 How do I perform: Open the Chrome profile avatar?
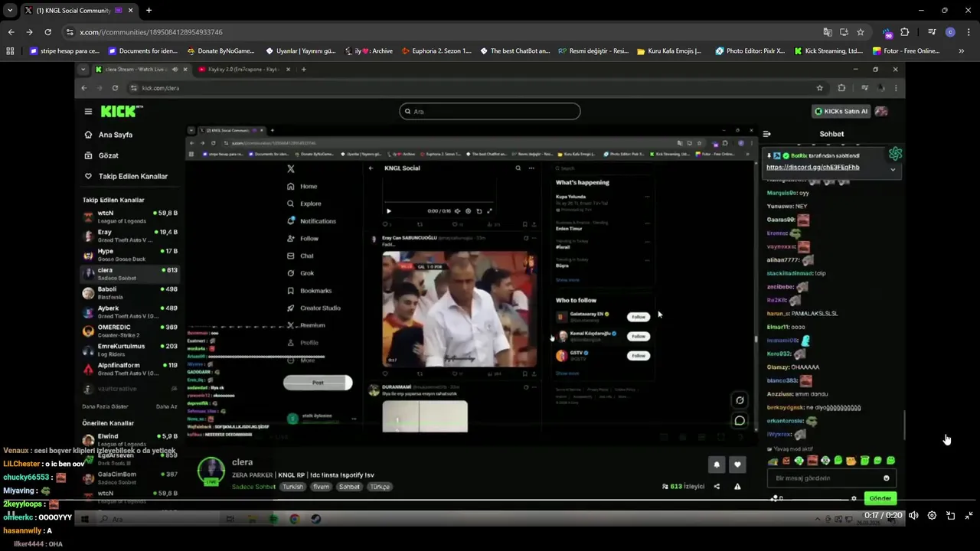point(950,32)
